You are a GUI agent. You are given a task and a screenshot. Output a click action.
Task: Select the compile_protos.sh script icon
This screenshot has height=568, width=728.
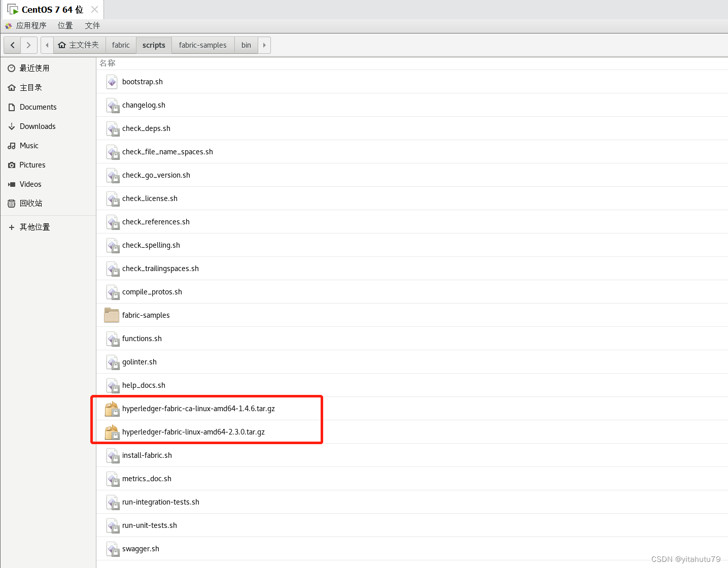[x=112, y=292]
